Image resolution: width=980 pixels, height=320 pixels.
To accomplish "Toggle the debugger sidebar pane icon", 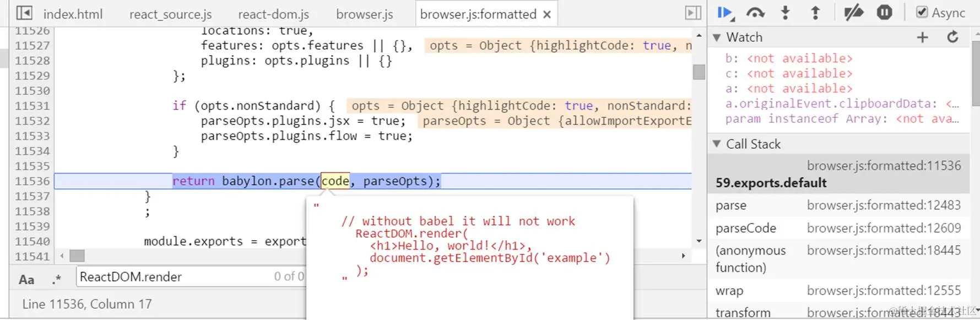I will click(x=693, y=13).
